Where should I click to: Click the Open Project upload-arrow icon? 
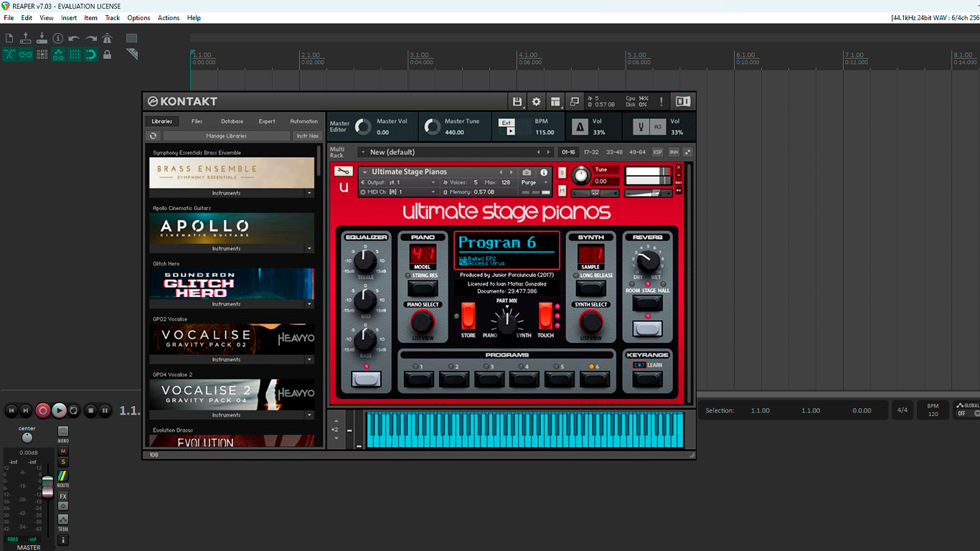pyautogui.click(x=26, y=38)
